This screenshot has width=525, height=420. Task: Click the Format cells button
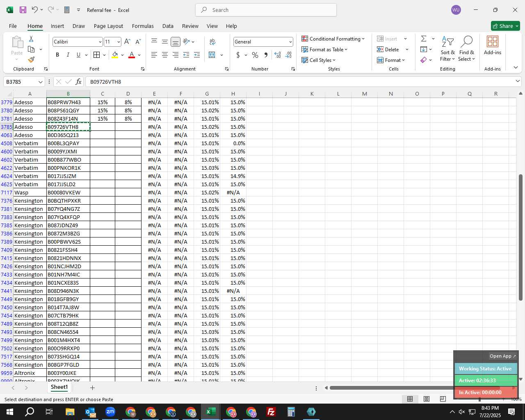point(391,60)
